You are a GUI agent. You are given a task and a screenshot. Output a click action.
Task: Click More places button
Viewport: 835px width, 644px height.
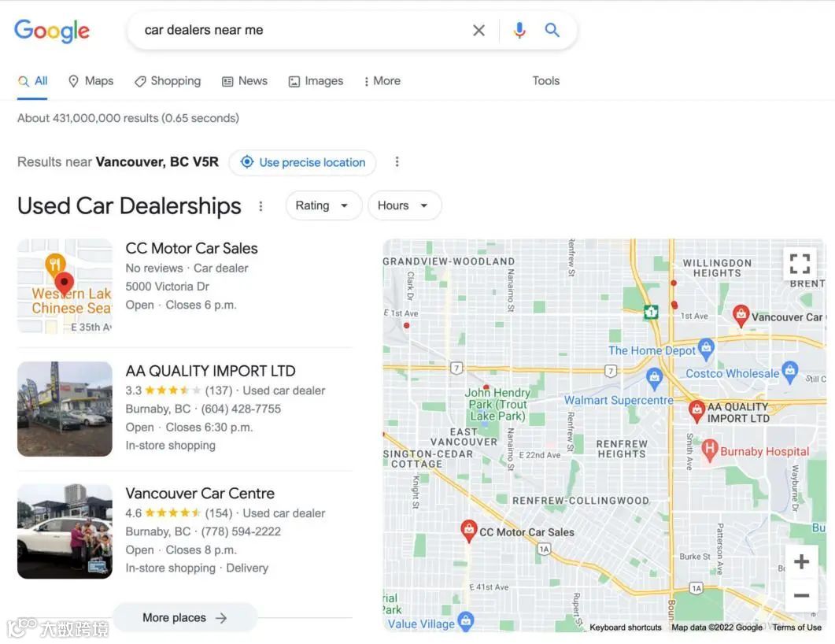click(x=185, y=617)
